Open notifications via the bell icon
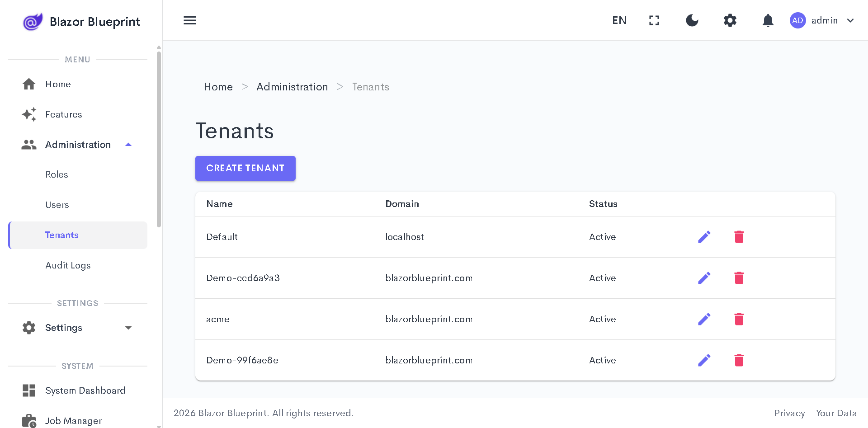 point(768,20)
